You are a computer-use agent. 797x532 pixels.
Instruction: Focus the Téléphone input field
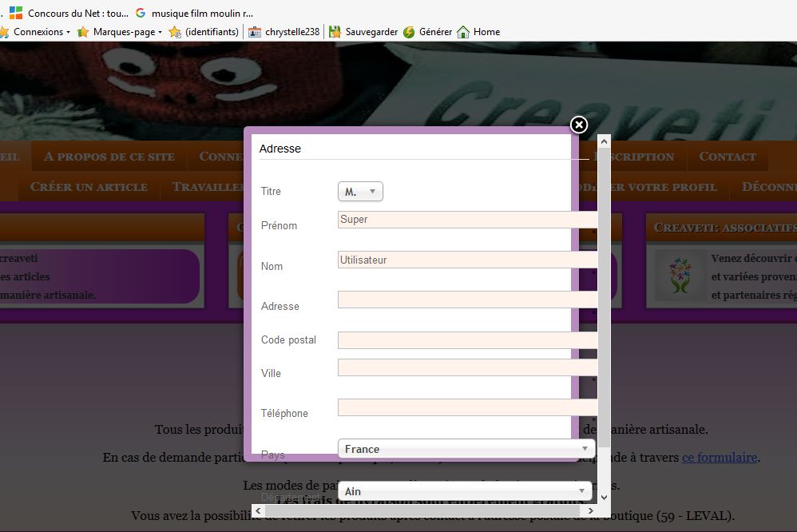point(467,407)
